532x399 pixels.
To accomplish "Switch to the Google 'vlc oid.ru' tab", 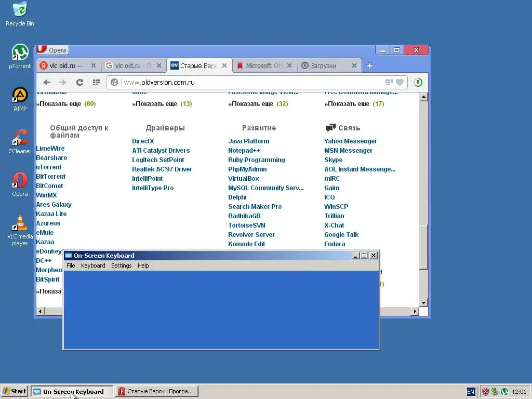I will [x=133, y=65].
